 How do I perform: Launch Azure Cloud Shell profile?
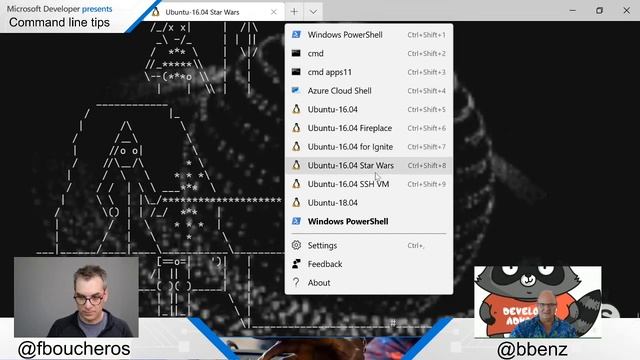[x=369, y=91]
